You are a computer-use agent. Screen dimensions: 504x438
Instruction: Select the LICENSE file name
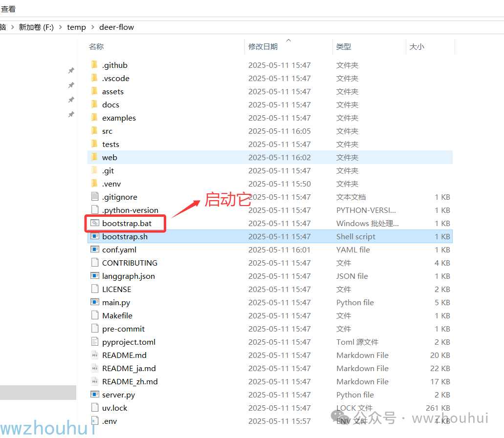click(117, 289)
